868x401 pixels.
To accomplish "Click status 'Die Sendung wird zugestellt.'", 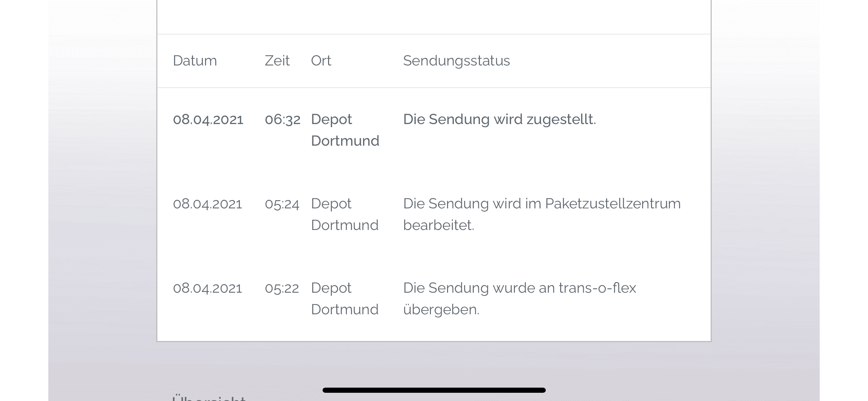I will [x=499, y=119].
